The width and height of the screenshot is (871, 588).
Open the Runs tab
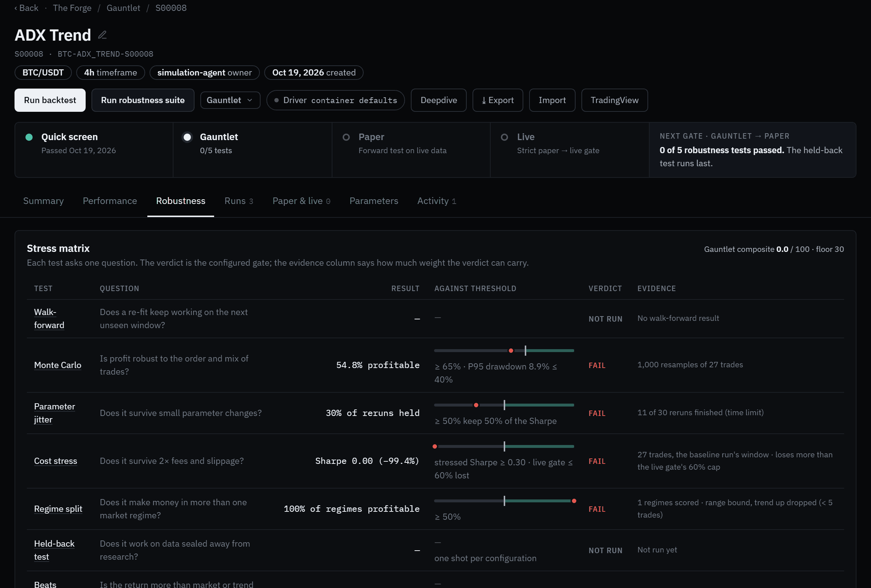coord(239,201)
